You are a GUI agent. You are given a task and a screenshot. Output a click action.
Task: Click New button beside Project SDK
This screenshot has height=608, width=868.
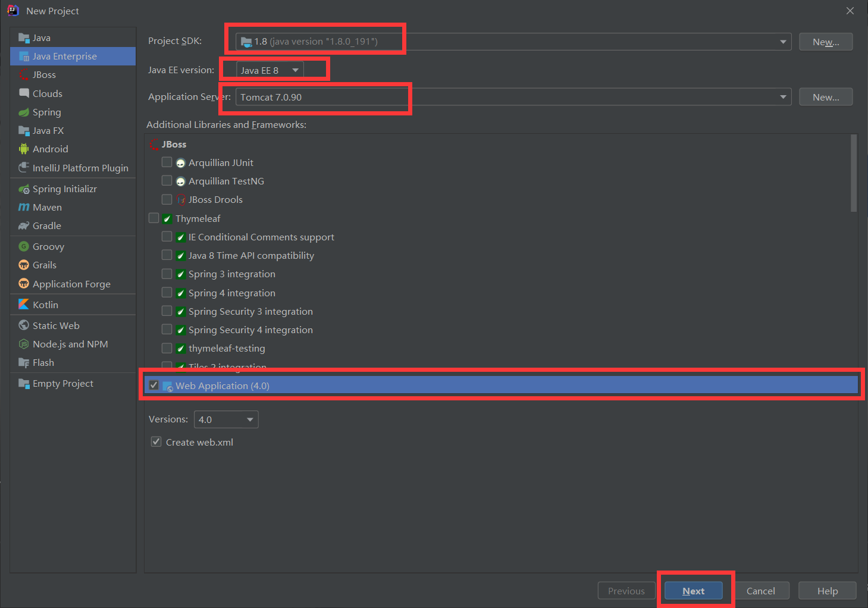point(826,42)
